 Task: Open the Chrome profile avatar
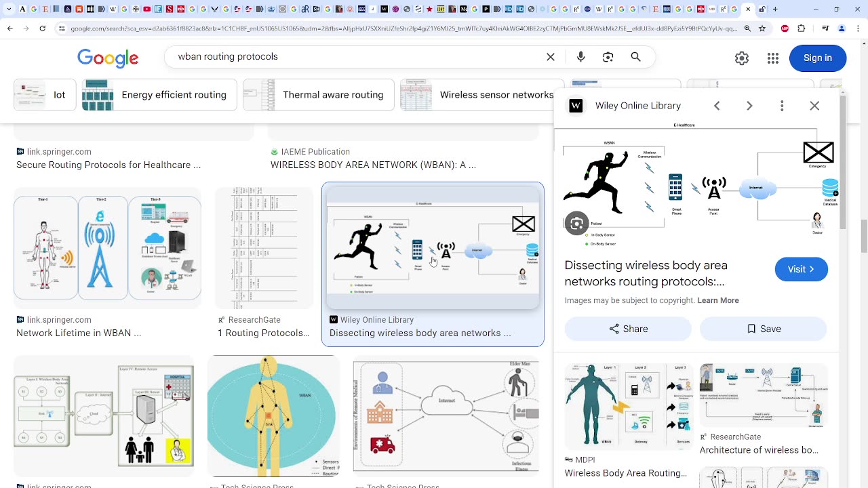(842, 28)
